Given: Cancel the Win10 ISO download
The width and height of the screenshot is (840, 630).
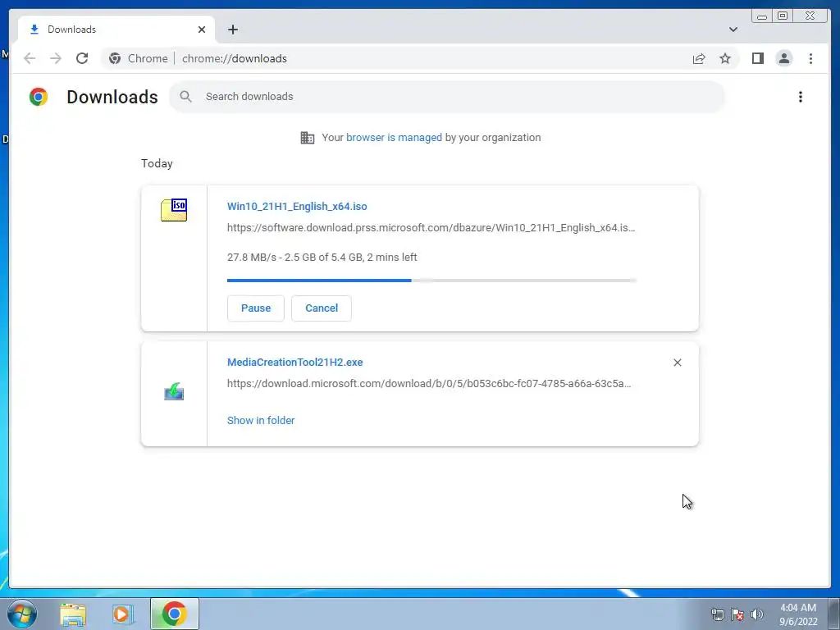Looking at the screenshot, I should (x=322, y=308).
